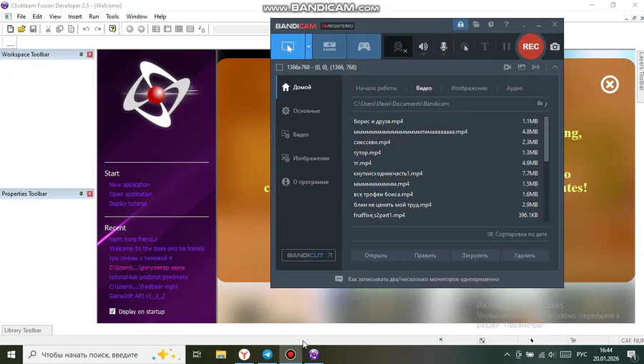Click the video list scrollbar
644x364 pixels.
546,140
